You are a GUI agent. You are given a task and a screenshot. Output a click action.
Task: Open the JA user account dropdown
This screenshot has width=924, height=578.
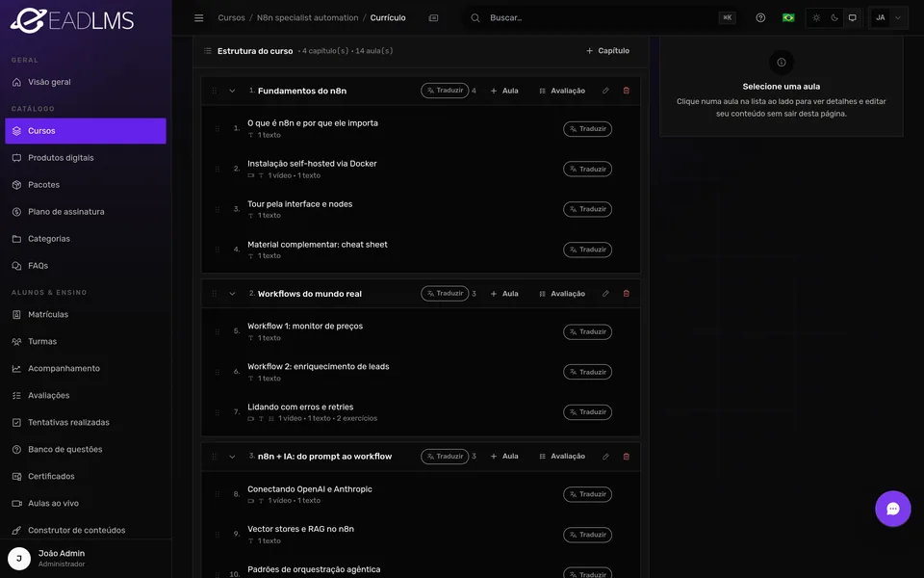pos(888,17)
